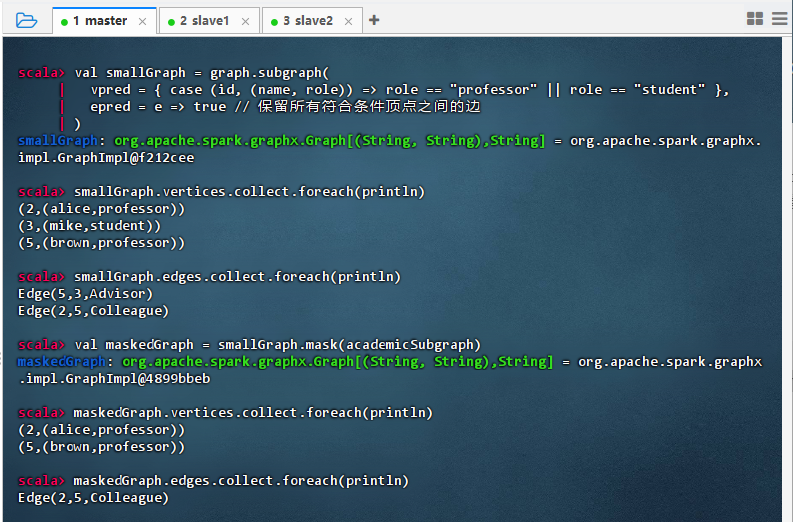
Task: Click the line 'smallGraph.edges.collect.foreach(println)'
Action: [237, 277]
